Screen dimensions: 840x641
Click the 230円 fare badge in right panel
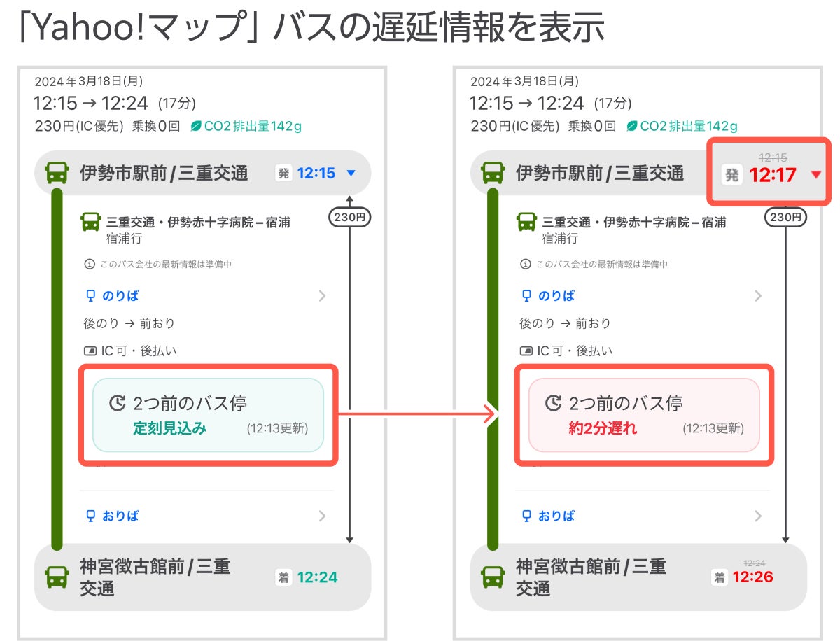786,218
